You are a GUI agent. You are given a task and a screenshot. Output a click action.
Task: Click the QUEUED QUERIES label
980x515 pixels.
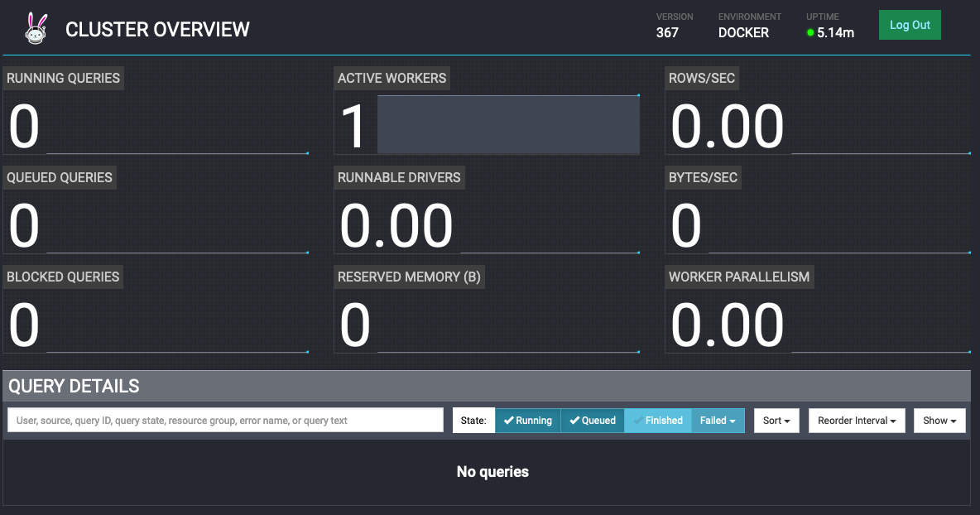(x=60, y=177)
